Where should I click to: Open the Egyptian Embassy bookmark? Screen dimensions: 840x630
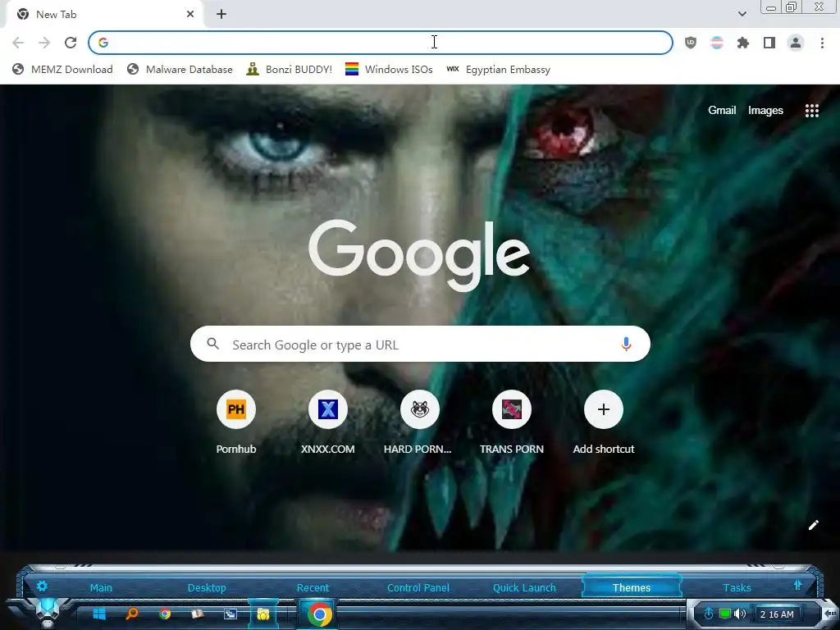coord(498,69)
